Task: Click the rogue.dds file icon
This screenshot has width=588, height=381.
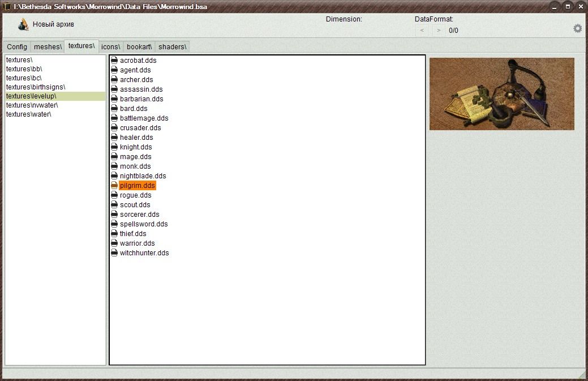Action: coord(114,195)
